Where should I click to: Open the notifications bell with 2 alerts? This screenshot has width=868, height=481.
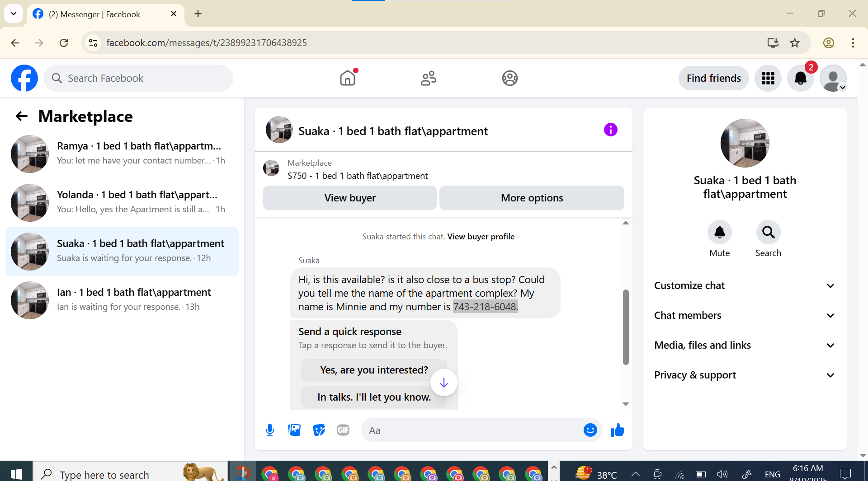pyautogui.click(x=800, y=78)
